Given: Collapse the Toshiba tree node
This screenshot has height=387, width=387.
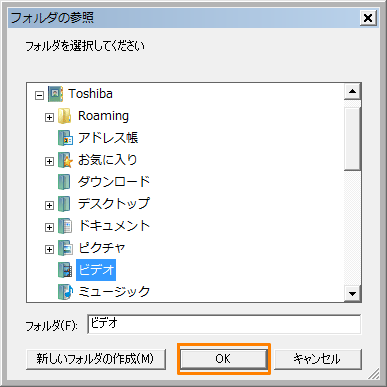Looking at the screenshot, I should pyautogui.click(x=39, y=96).
